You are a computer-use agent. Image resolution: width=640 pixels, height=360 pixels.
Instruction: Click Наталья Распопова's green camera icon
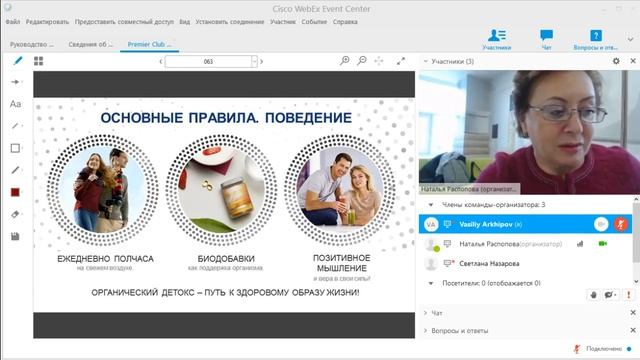coord(602,244)
